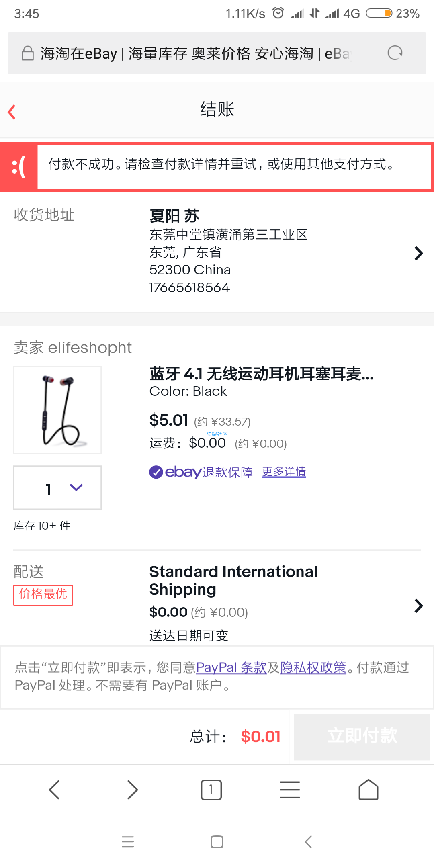Tap the red back arrow beside 结账

12,112
